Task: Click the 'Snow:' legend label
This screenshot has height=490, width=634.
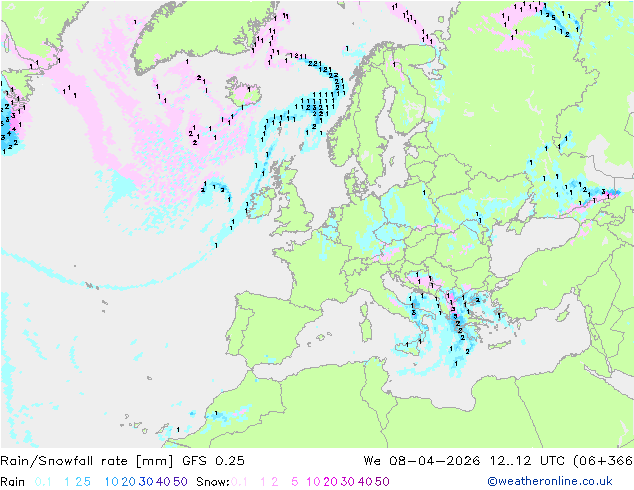Action: click(213, 482)
